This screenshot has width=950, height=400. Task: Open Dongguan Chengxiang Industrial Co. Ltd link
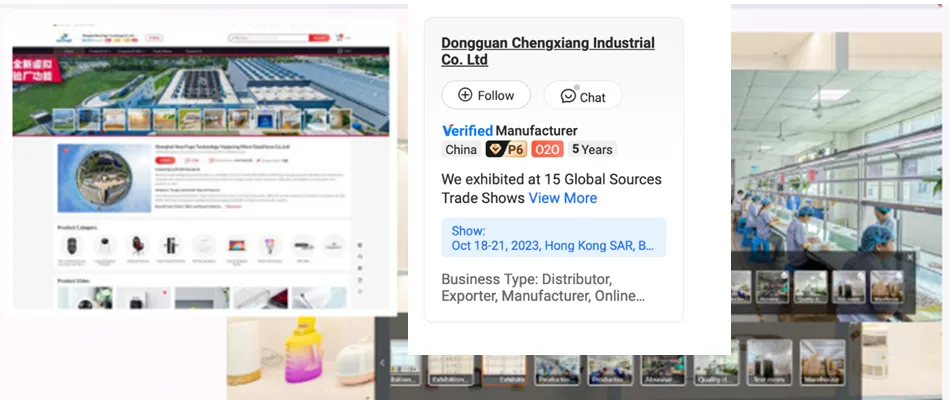coord(548,52)
